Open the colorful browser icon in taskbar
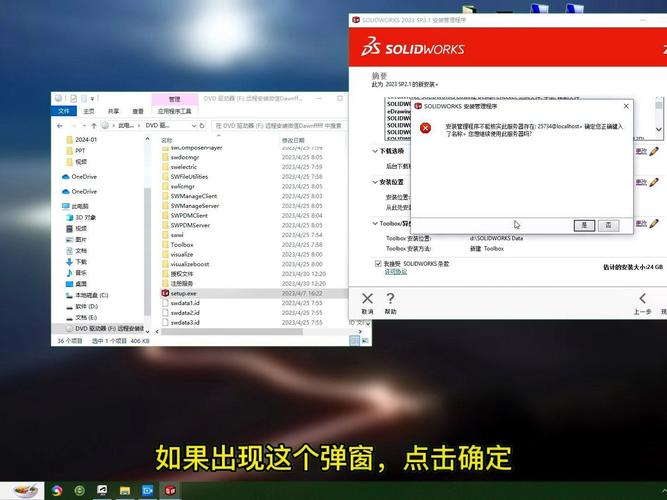Screen dimensions: 667x500 pyautogui.click(x=56, y=491)
